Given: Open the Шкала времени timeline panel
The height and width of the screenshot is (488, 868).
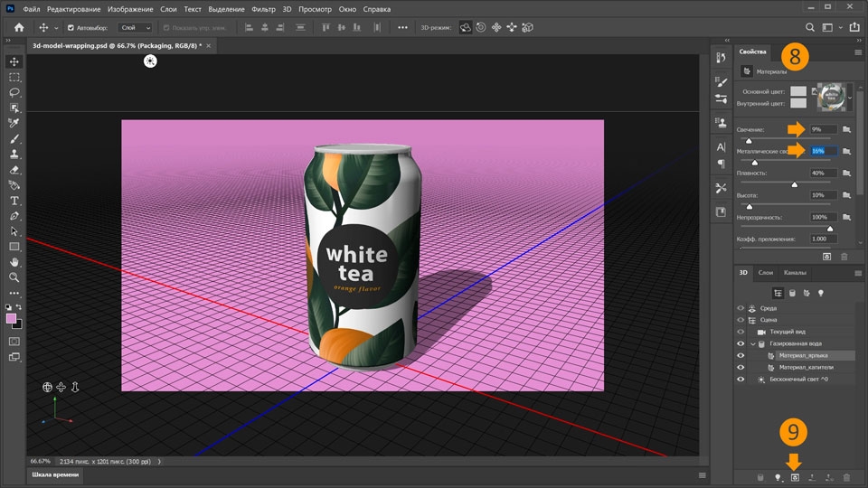Looking at the screenshot, I should pyautogui.click(x=56, y=474).
